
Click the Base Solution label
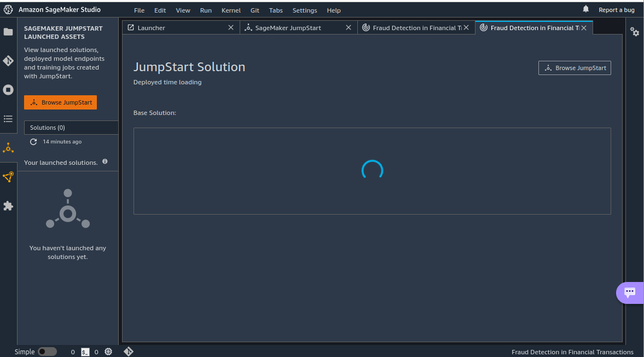[155, 113]
